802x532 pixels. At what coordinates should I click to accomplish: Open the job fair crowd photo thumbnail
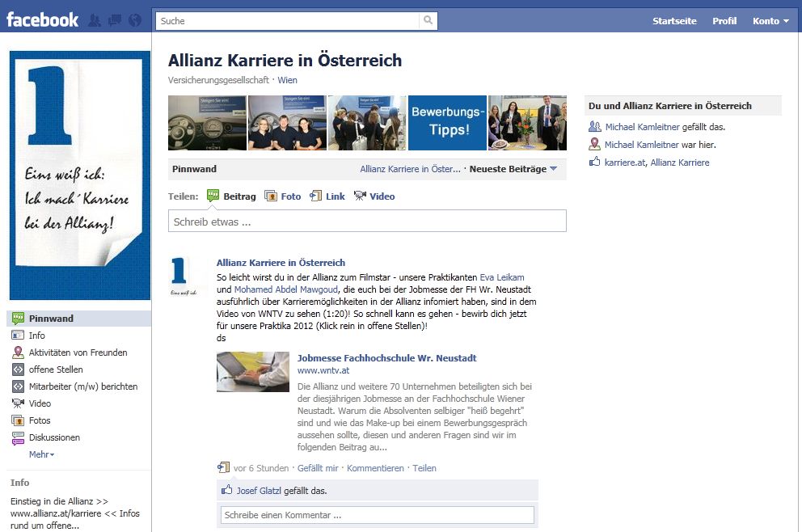click(x=367, y=123)
